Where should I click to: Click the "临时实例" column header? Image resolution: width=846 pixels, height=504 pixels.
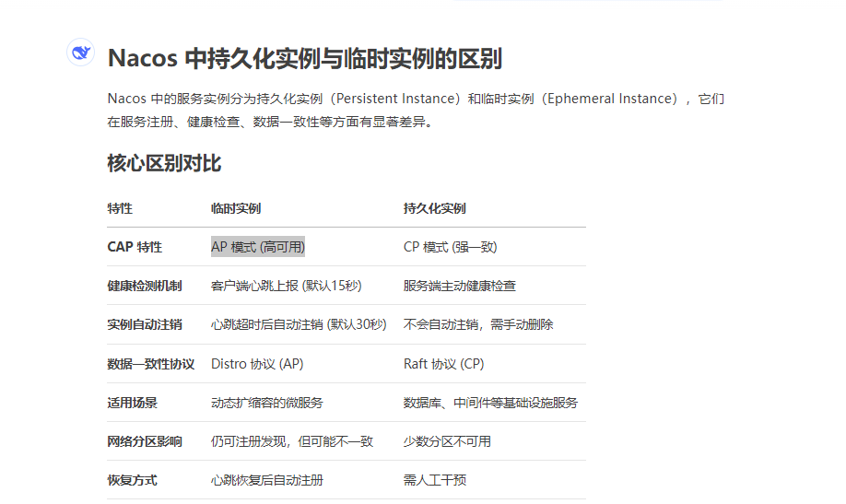tap(236, 208)
